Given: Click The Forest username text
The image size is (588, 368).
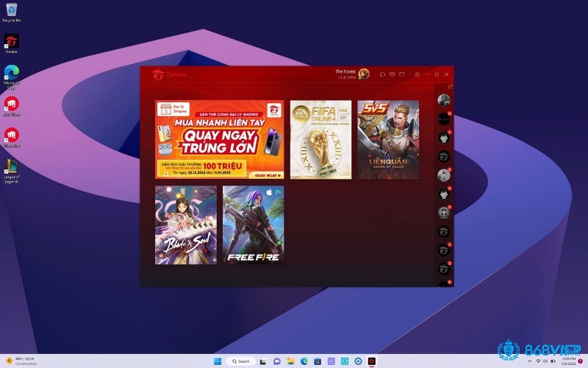Looking at the screenshot, I should (345, 71).
